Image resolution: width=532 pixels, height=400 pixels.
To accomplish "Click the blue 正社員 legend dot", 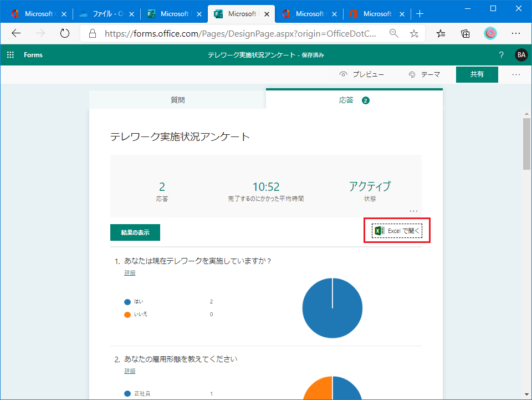I will 127,394.
